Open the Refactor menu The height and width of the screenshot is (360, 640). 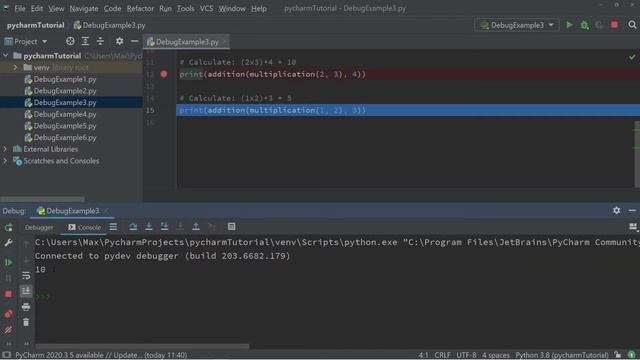140,8
